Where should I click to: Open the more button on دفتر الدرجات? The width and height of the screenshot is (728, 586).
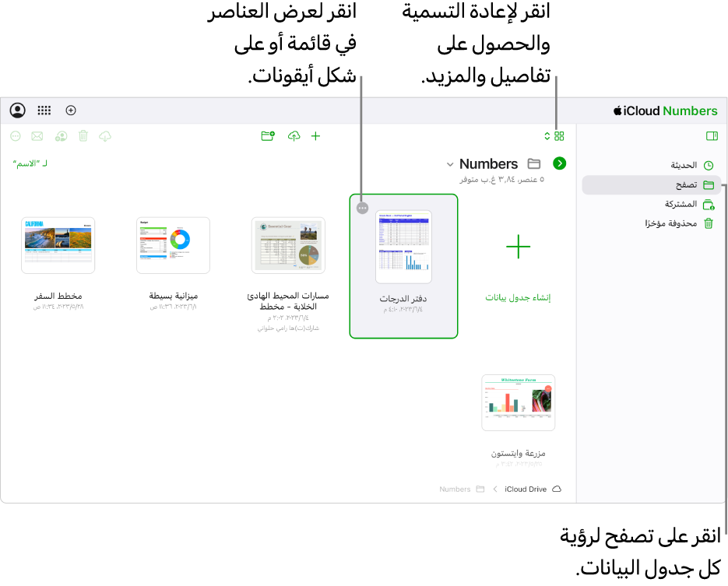coord(363,209)
